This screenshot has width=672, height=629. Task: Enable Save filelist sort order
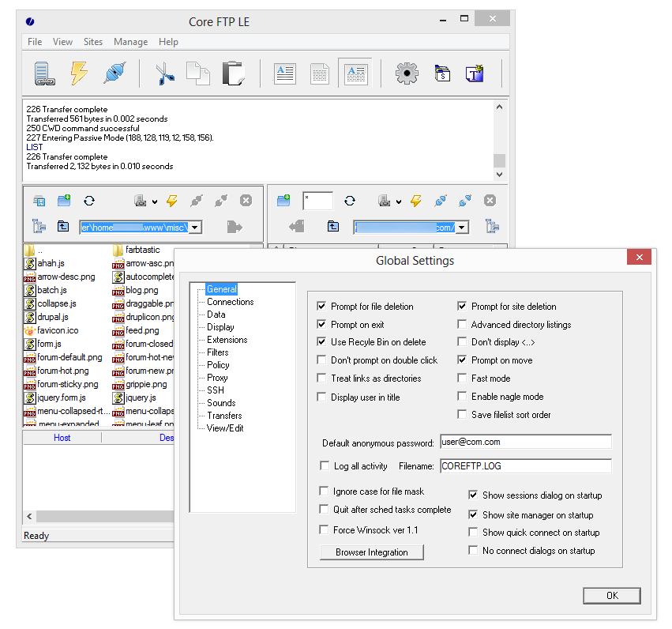462,414
